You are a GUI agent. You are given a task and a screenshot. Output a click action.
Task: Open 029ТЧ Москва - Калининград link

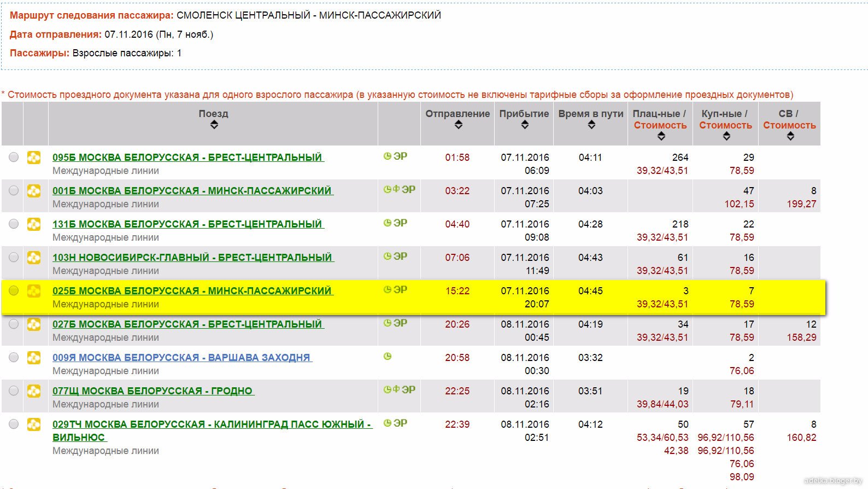212,431
